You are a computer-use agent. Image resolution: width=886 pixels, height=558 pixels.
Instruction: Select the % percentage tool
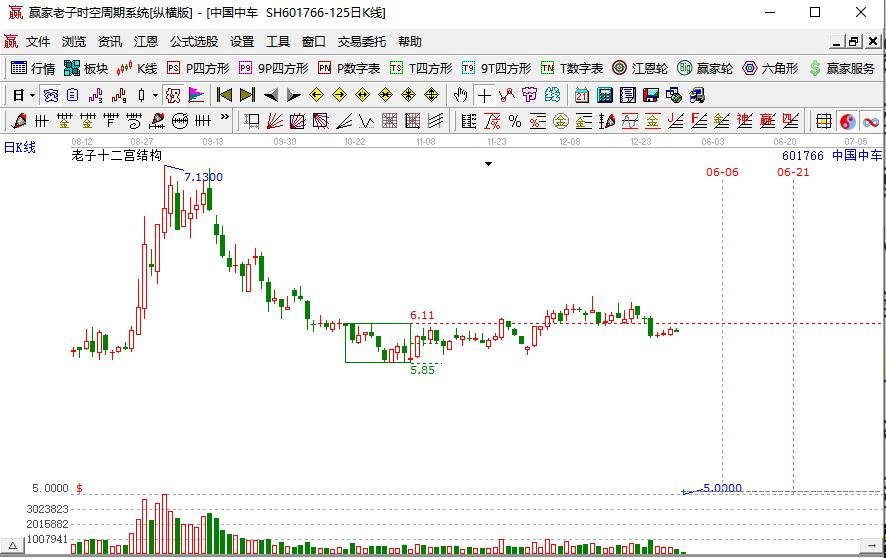515,121
